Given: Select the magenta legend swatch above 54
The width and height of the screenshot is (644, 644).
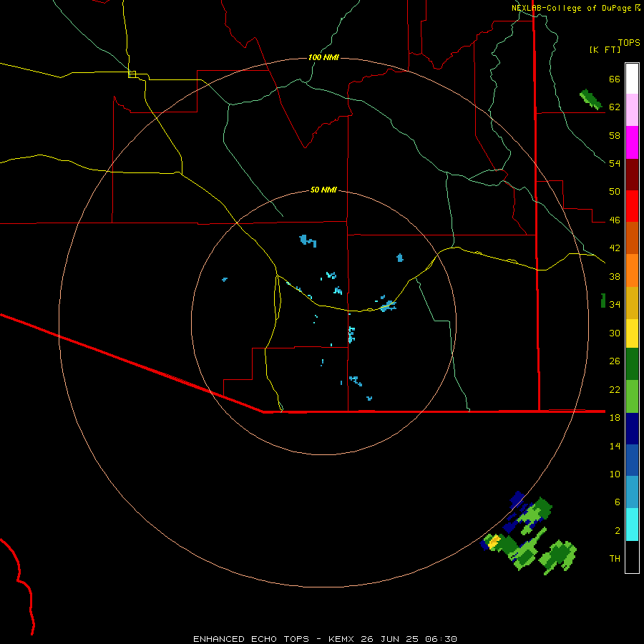Looking at the screenshot, I should (x=632, y=142).
